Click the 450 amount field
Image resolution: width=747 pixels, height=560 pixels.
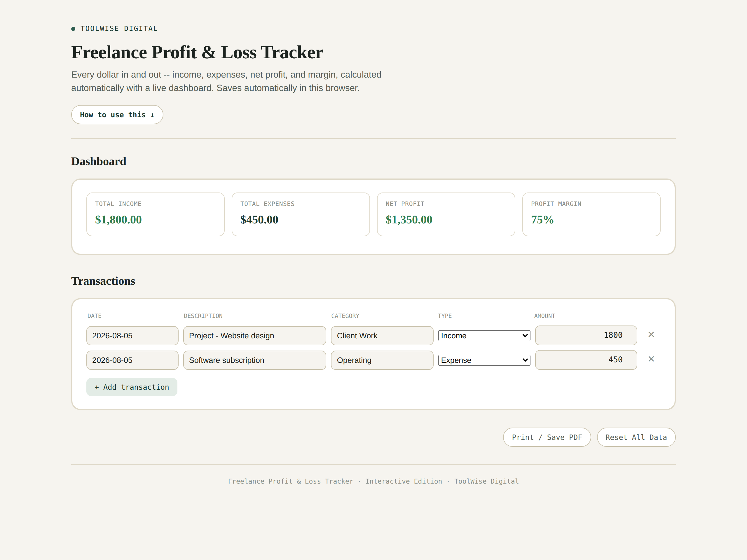pyautogui.click(x=586, y=360)
